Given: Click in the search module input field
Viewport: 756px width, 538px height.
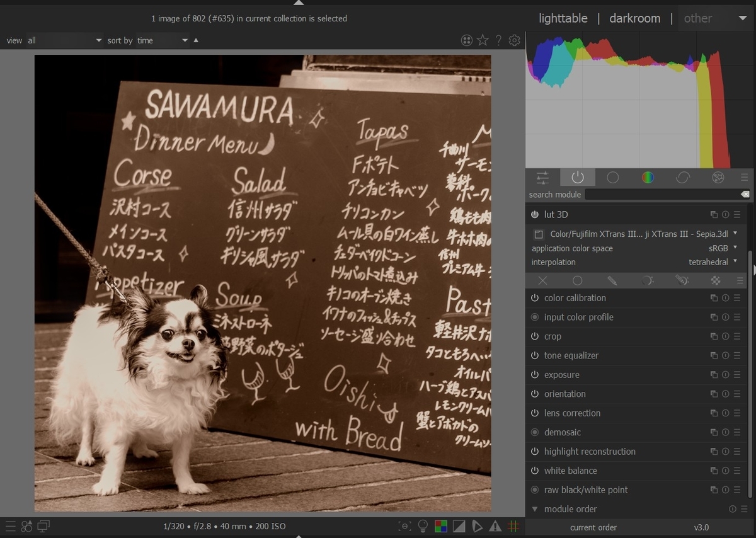Looking at the screenshot, I should click(661, 195).
